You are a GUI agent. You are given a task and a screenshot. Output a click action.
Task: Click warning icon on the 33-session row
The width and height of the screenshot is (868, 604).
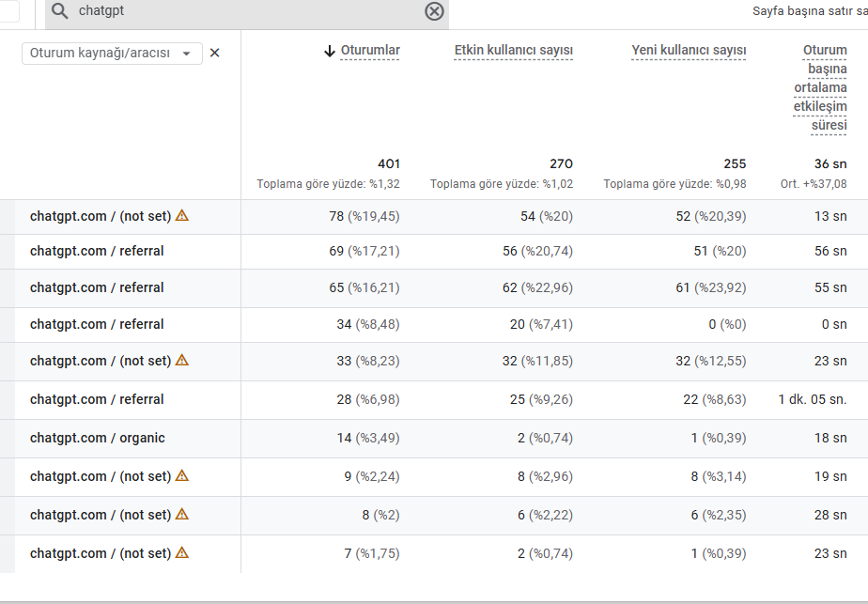(182, 360)
